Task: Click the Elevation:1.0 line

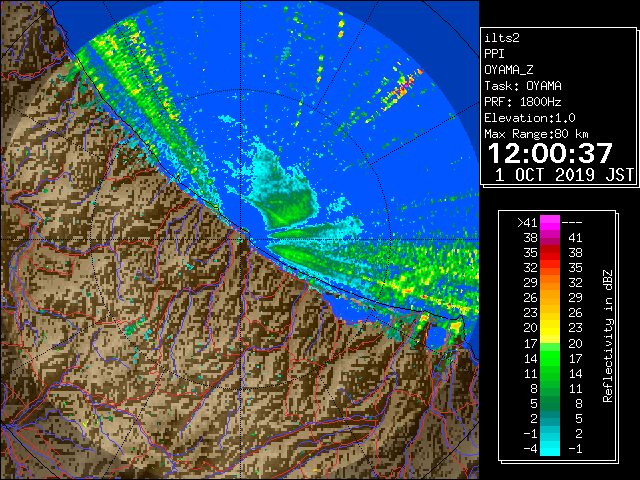Action: 530,118
